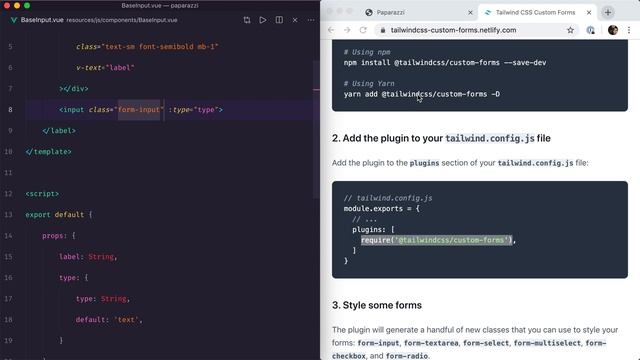Split the editor with the split icon

pos(279,20)
